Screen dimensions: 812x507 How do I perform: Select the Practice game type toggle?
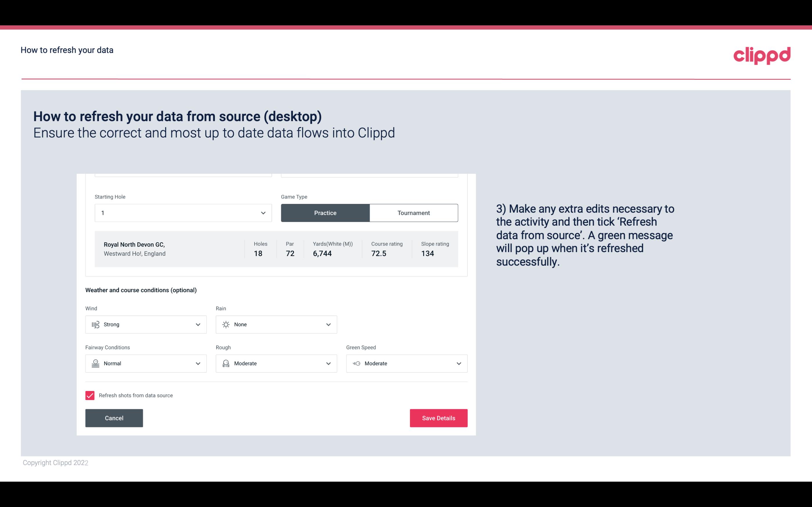click(x=325, y=213)
